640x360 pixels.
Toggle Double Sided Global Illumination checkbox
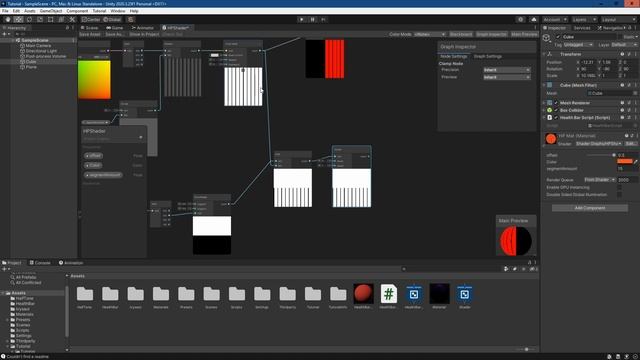[620, 195]
